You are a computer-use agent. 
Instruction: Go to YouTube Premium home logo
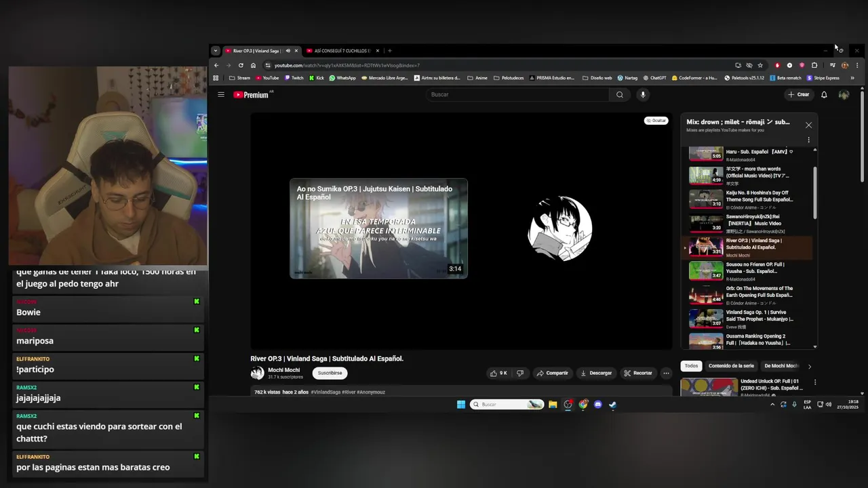pos(252,95)
